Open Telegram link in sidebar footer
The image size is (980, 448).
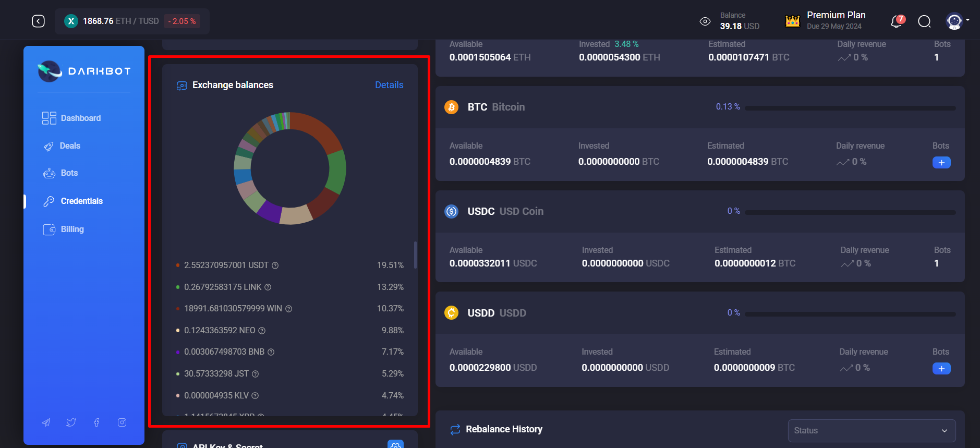[x=46, y=422]
